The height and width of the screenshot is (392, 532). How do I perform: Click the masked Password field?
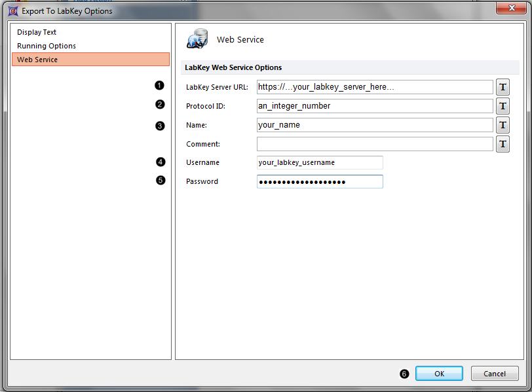[x=320, y=181]
